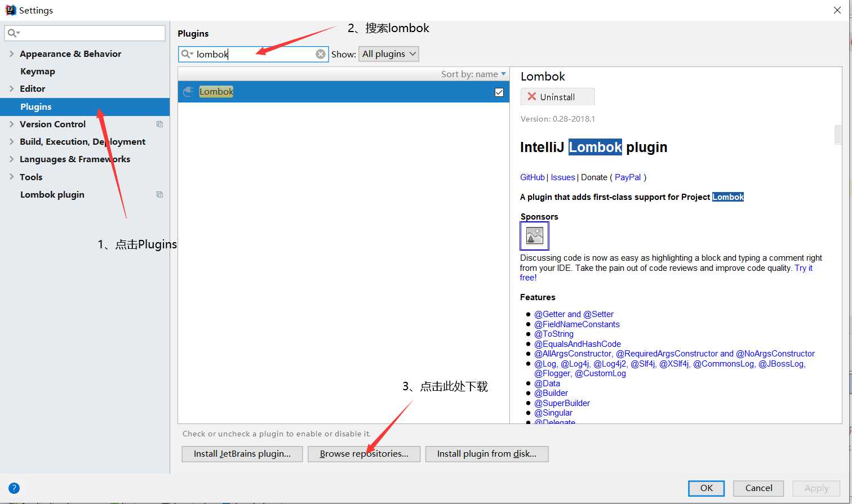This screenshot has height=504, width=852.
Task: Click the settings search input field
Action: tap(85, 33)
